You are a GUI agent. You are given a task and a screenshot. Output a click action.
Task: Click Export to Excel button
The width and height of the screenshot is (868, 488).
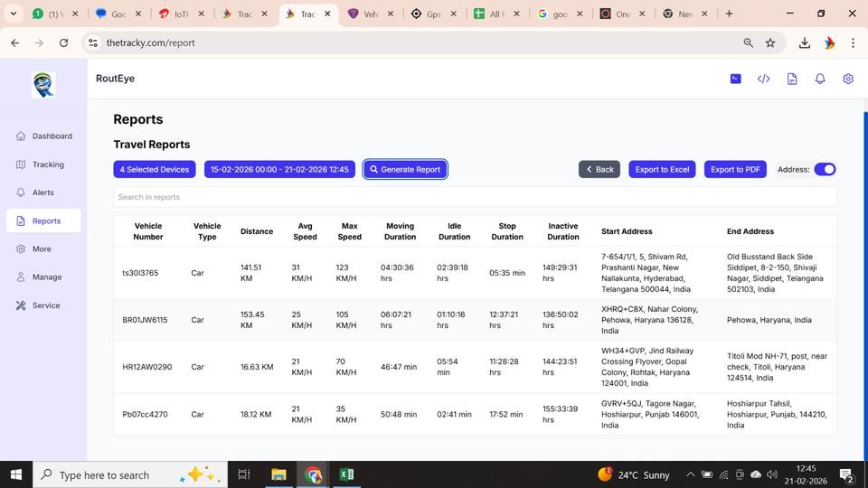pyautogui.click(x=662, y=169)
